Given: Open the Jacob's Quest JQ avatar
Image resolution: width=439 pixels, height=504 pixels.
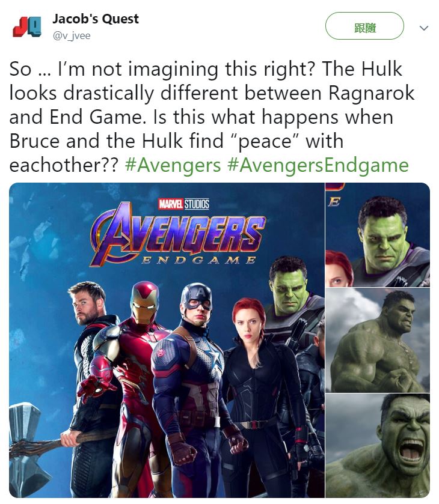Looking at the screenshot, I should click(x=27, y=26).
